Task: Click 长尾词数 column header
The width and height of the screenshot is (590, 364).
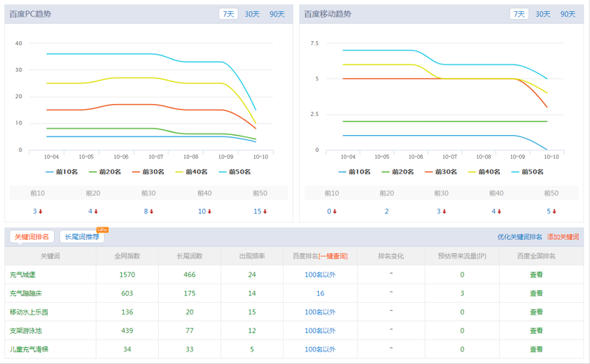Action: (190, 256)
